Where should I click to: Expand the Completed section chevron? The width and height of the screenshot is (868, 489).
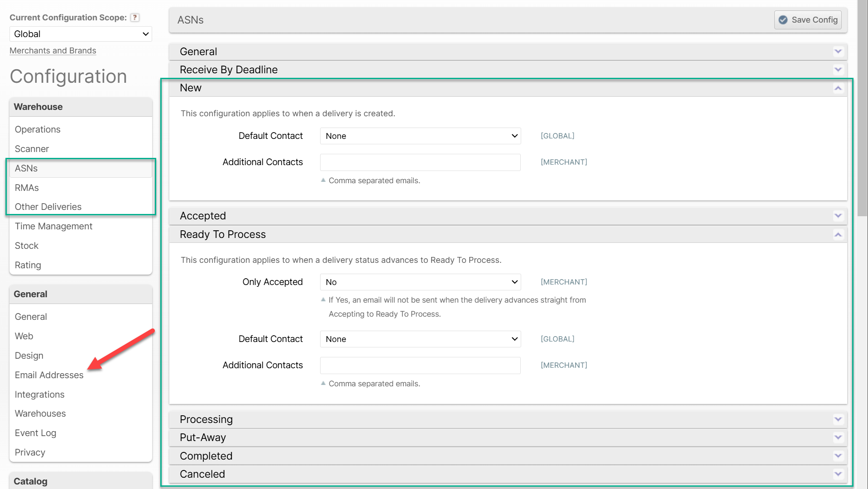click(x=838, y=456)
